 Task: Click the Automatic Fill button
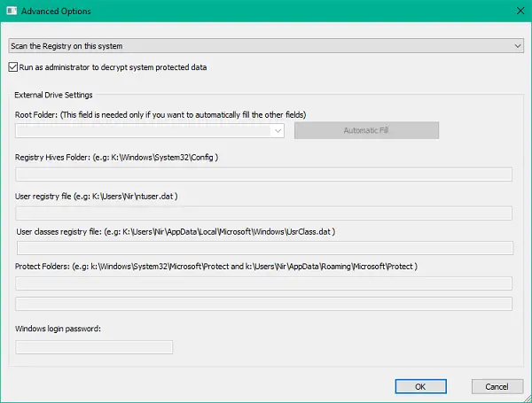coord(366,130)
